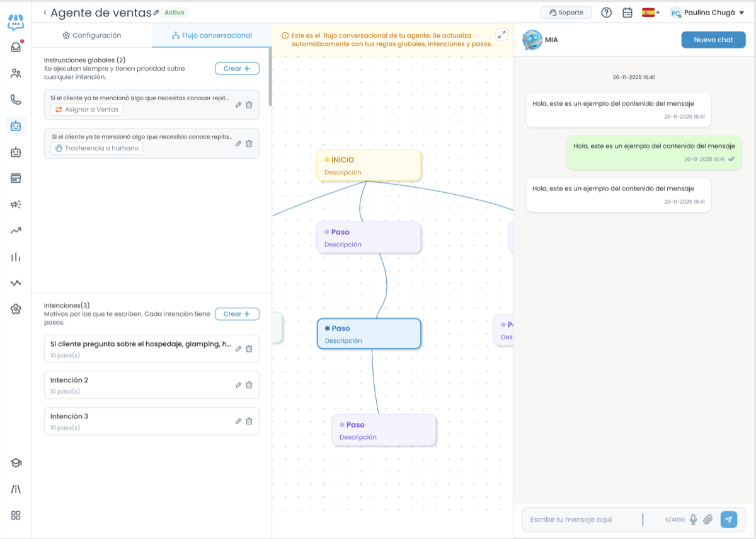Open the road icon in sidebar
Screen dimensions: 756x539
point(16,489)
